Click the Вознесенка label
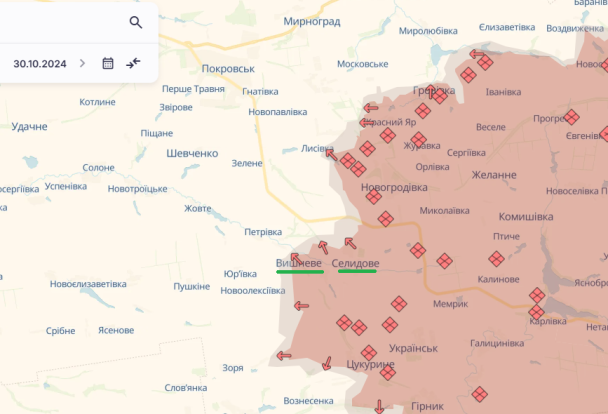 click(x=308, y=401)
